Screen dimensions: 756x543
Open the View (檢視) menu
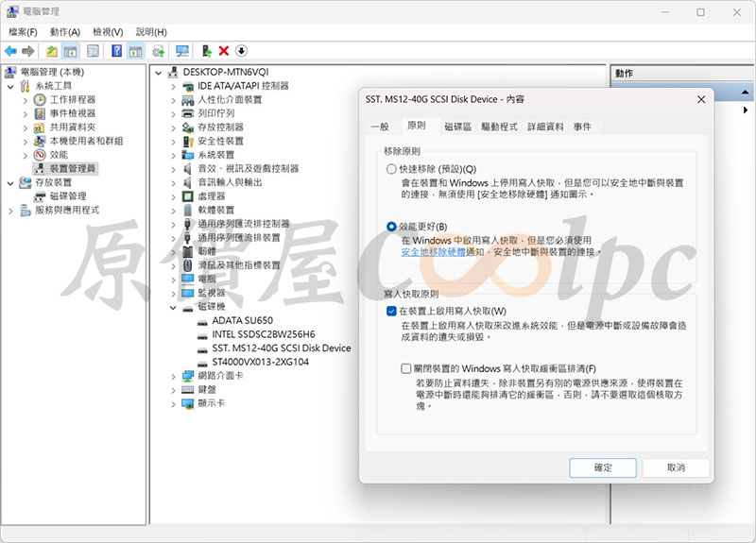coord(108,32)
